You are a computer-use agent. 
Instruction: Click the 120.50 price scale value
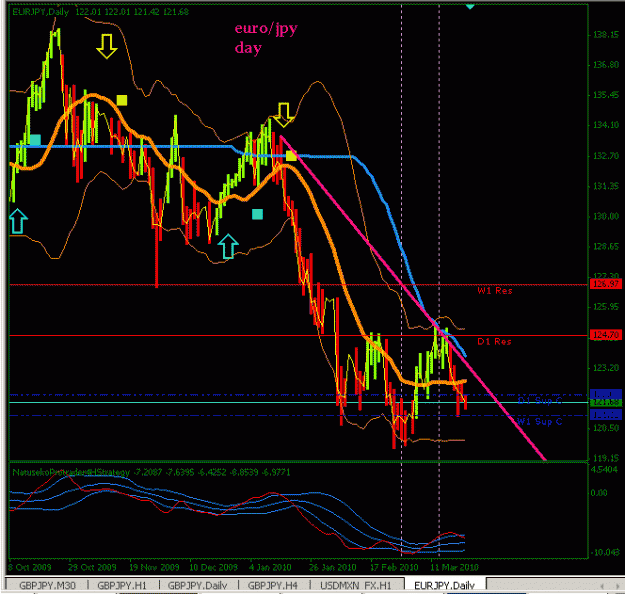pyautogui.click(x=606, y=428)
